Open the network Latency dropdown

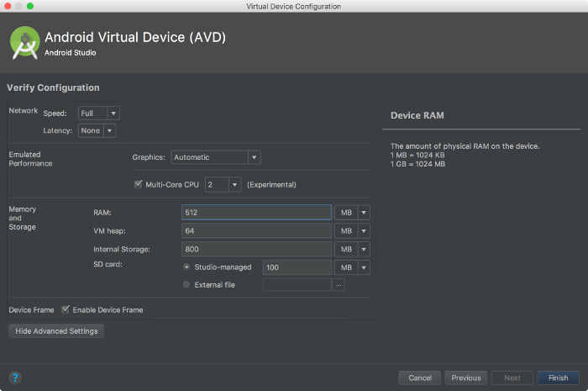coord(97,130)
